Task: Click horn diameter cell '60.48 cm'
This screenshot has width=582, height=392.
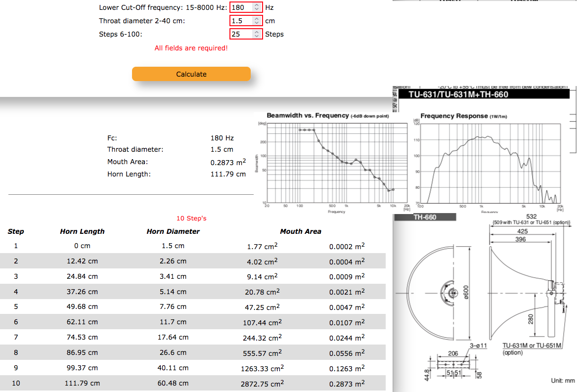Action: pyautogui.click(x=173, y=383)
